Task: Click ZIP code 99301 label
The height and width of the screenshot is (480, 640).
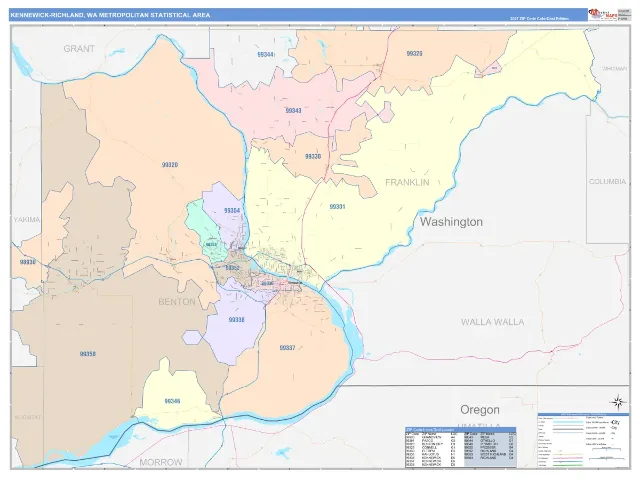Action: 337,207
